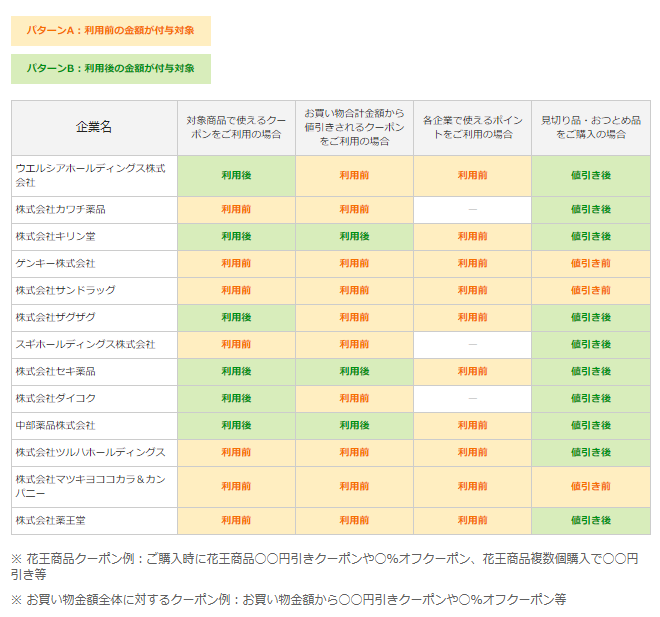Click ツルハ's 値引き後 clearance cell

(591, 452)
